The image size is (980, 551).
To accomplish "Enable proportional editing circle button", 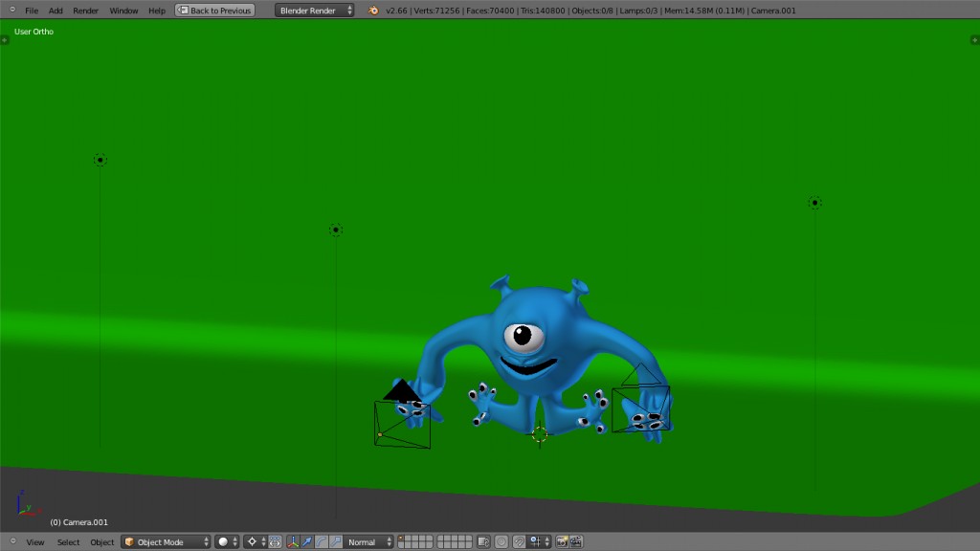I will click(501, 541).
